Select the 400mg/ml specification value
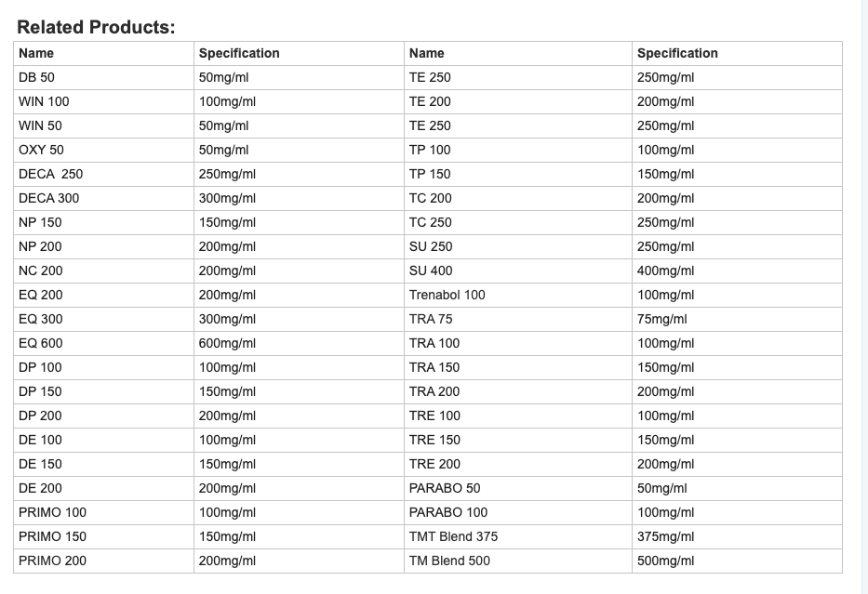868x594 pixels. pos(665,271)
